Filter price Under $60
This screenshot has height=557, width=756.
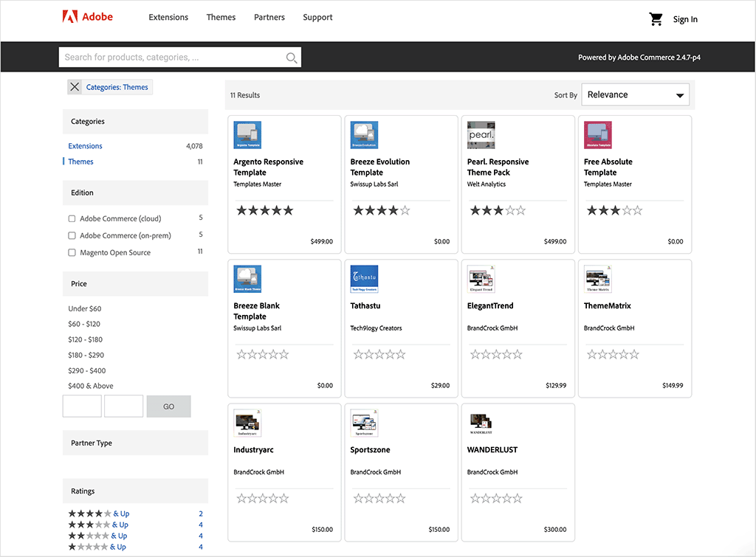(x=84, y=308)
